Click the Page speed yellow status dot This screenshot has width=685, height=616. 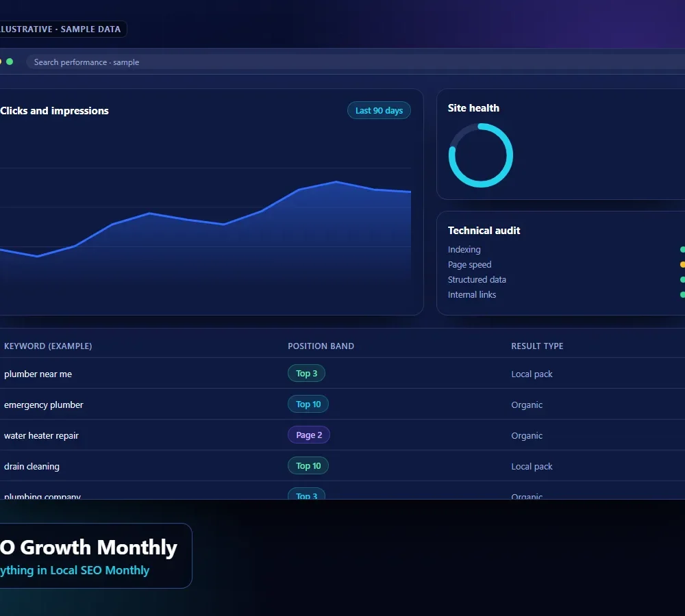point(682,265)
